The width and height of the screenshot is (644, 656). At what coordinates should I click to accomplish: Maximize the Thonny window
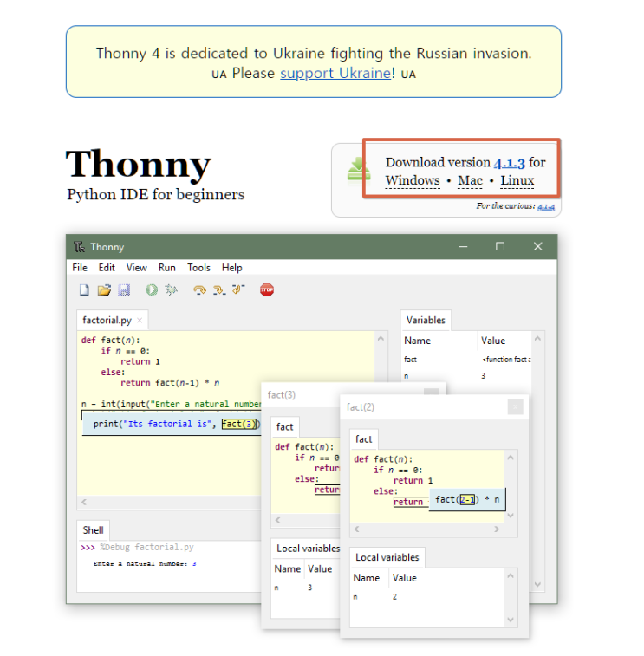click(500, 246)
